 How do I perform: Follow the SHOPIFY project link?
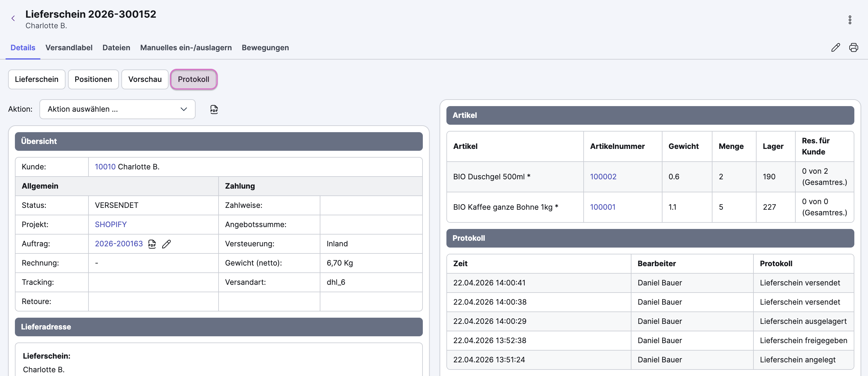pyautogui.click(x=111, y=225)
